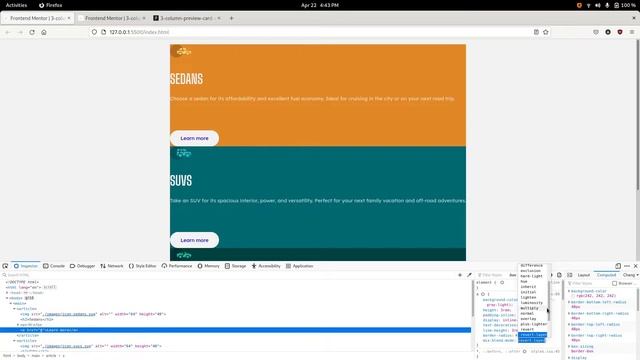Click the SUVS heading
The height and width of the screenshot is (360, 640).
pyautogui.click(x=181, y=180)
